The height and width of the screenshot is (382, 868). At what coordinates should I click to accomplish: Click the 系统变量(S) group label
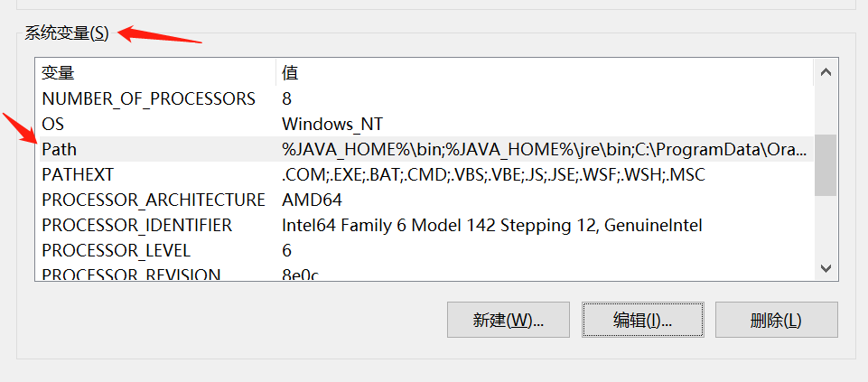click(x=66, y=33)
